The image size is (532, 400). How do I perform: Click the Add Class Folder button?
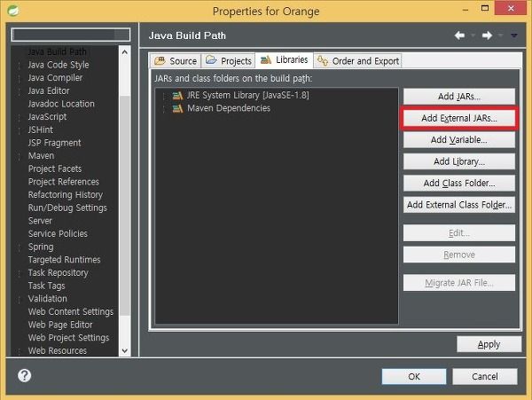click(459, 184)
